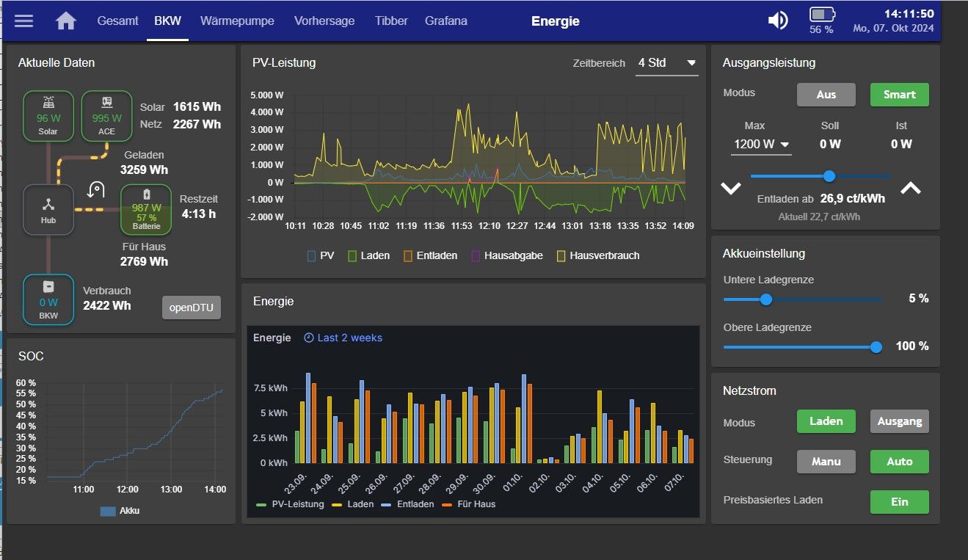Go to the home icon

[66, 21]
